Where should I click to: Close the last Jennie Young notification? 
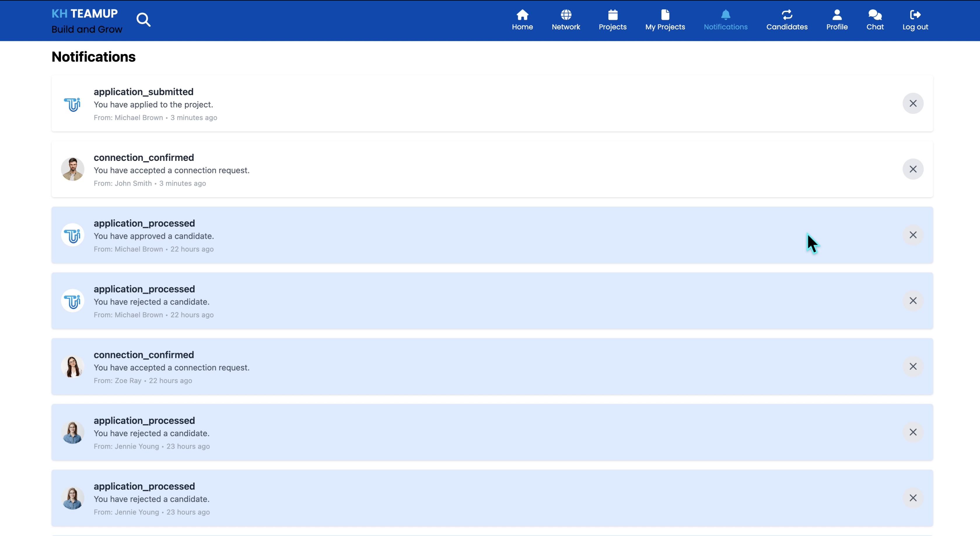pyautogui.click(x=913, y=498)
